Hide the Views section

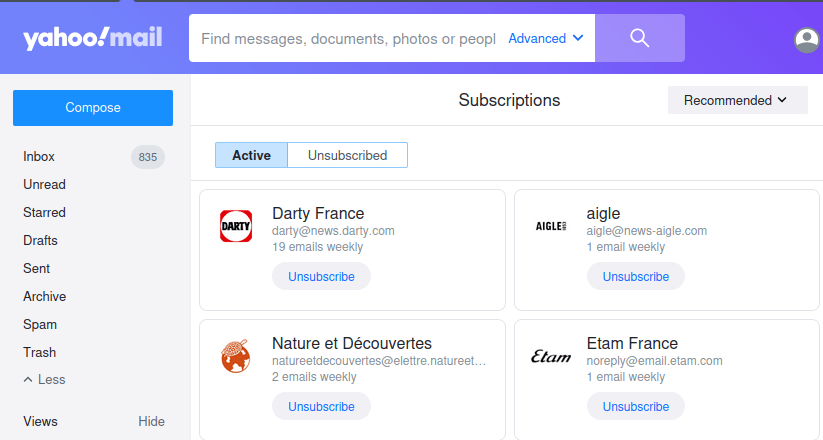(x=151, y=421)
